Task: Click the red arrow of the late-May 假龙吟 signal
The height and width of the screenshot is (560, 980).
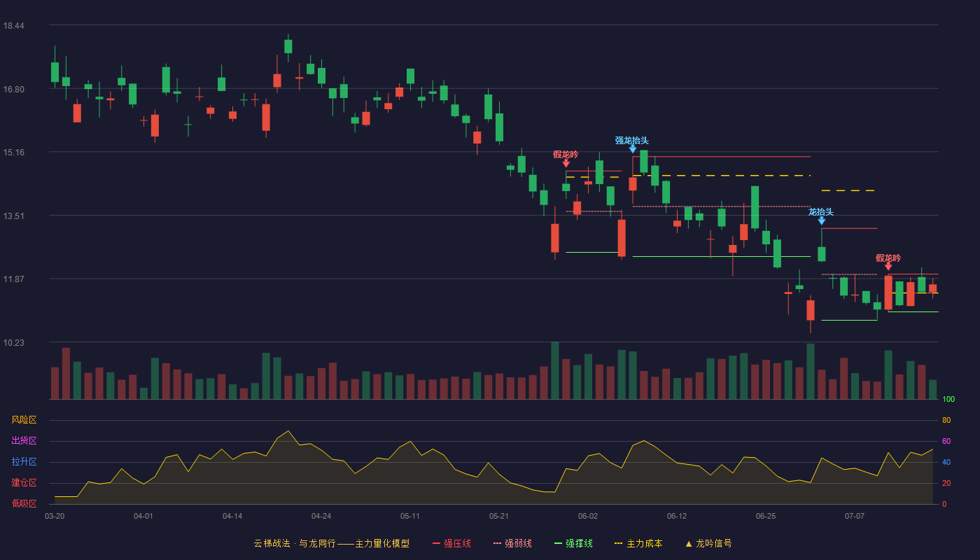Action: (566, 163)
